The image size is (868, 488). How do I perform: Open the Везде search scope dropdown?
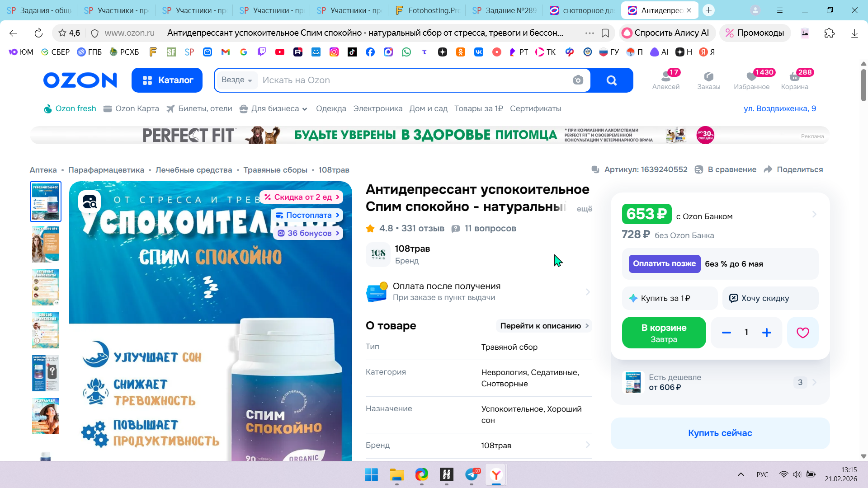pos(236,80)
